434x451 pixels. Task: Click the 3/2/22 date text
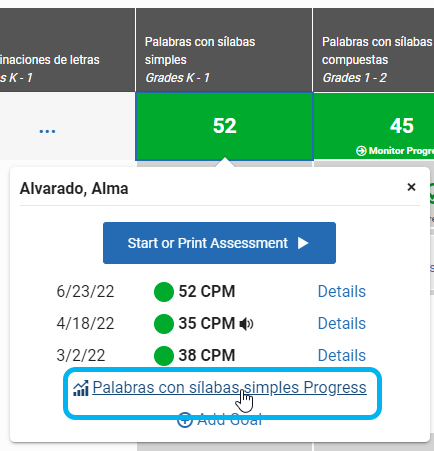coord(81,355)
